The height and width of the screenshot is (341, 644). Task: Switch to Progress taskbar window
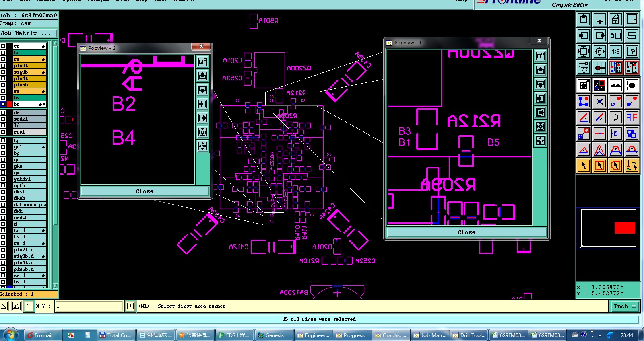[352, 335]
